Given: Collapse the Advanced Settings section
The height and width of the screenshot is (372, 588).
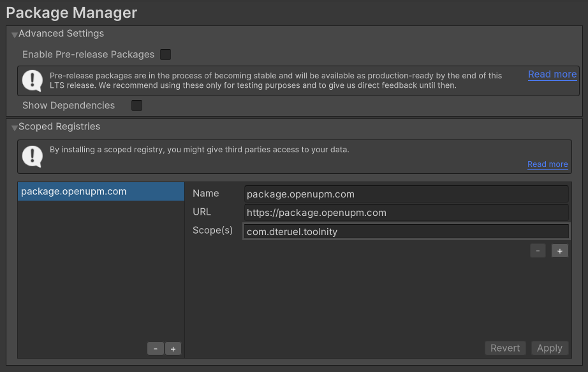Looking at the screenshot, I should tap(15, 34).
